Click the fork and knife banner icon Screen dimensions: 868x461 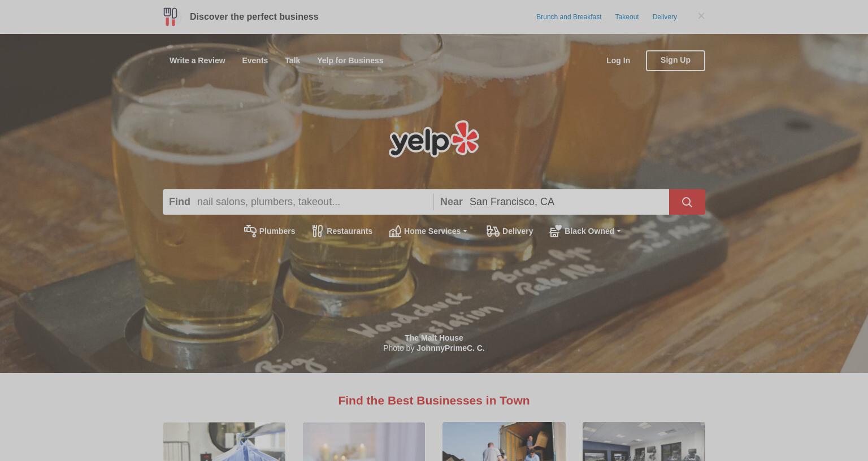pos(170,16)
